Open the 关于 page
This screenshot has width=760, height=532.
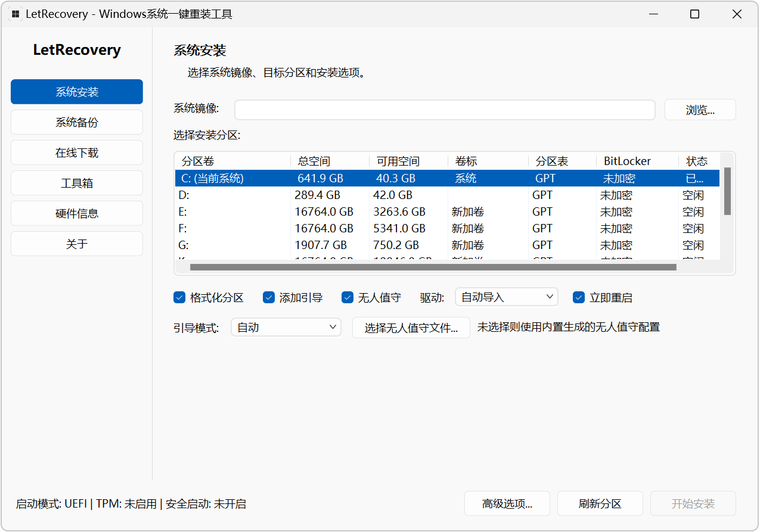pyautogui.click(x=77, y=244)
